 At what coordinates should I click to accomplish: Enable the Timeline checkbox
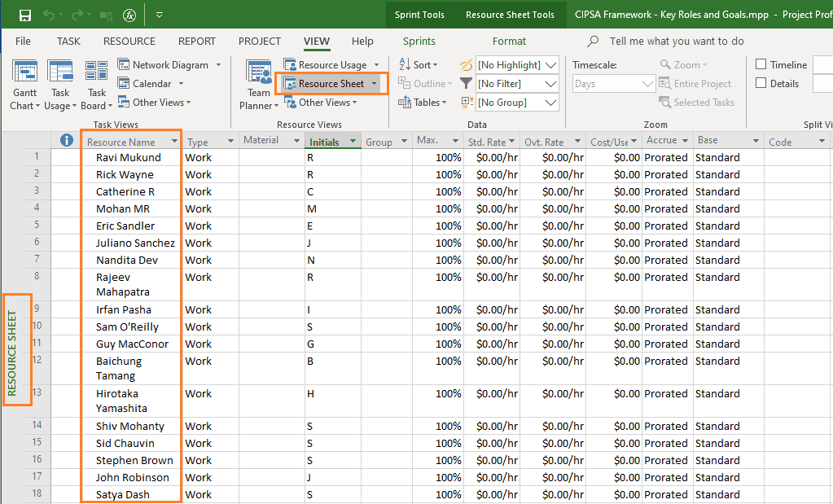pyautogui.click(x=761, y=64)
